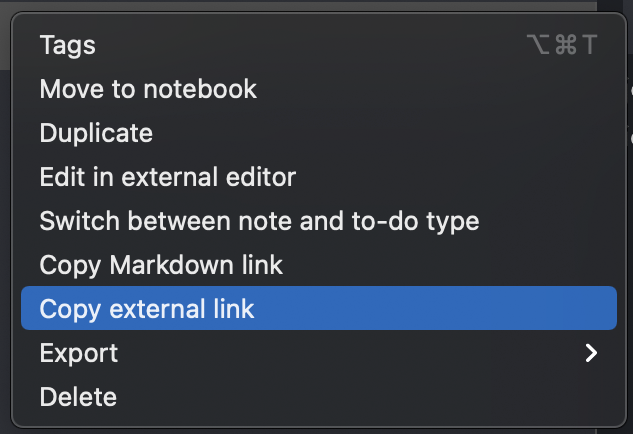Delete the selected note

(x=319, y=396)
